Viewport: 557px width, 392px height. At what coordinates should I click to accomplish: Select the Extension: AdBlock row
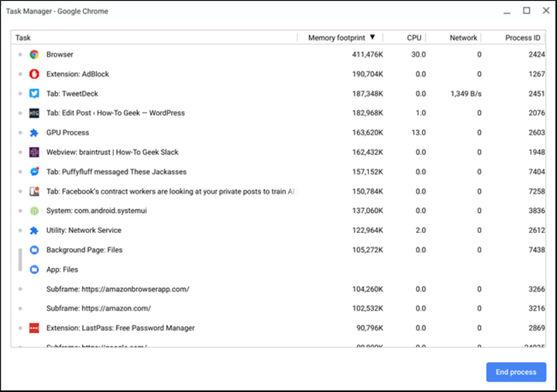[x=278, y=74]
